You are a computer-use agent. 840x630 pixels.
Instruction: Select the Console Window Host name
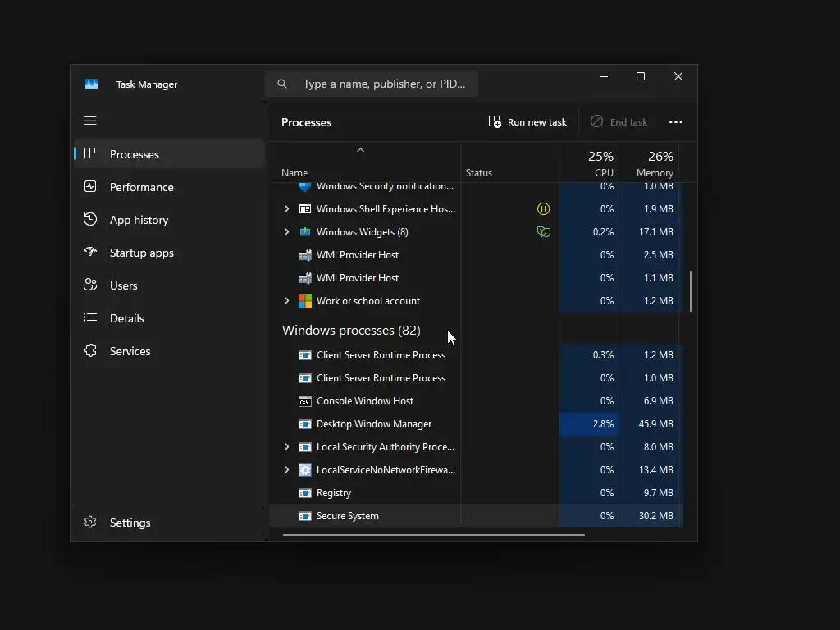[x=365, y=401]
